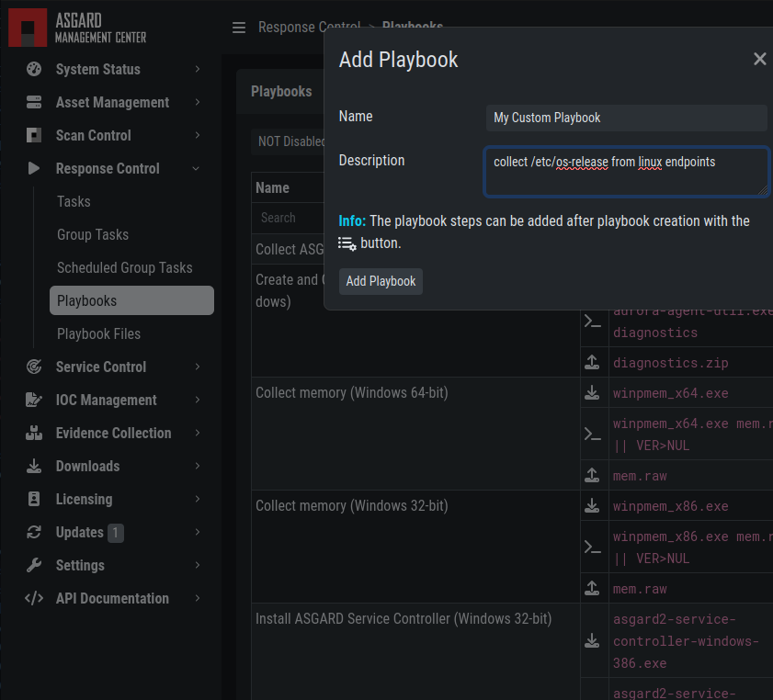Click the Scan Control icon
Screen dimensions: 773x700
(x=34, y=135)
